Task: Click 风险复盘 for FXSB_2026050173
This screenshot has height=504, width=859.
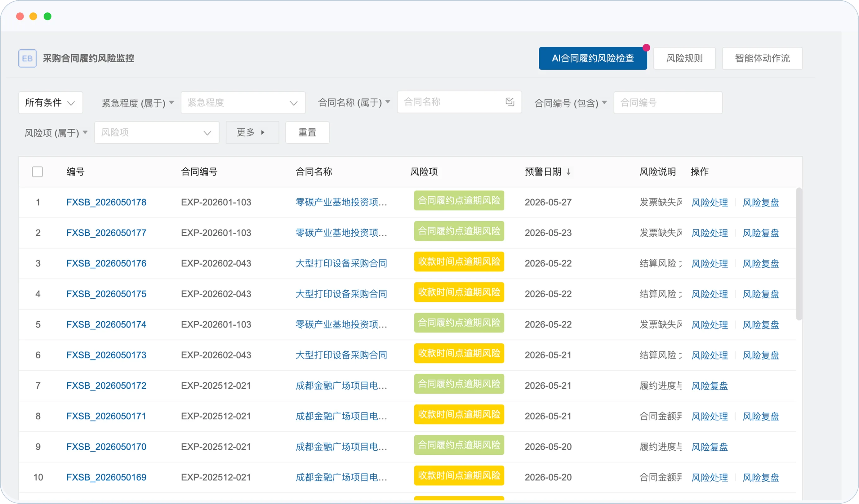Action: tap(761, 356)
